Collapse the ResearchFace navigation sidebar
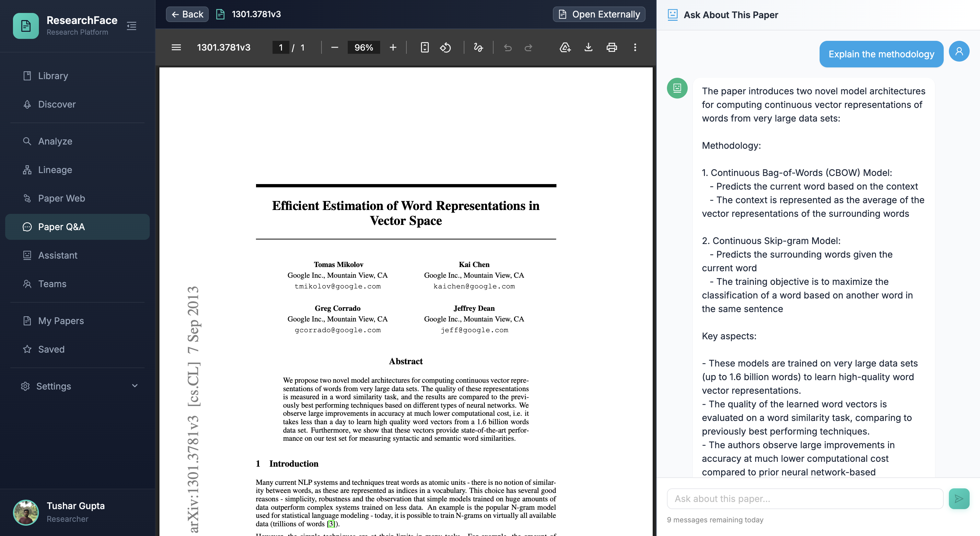The height and width of the screenshot is (536, 980). click(x=132, y=26)
